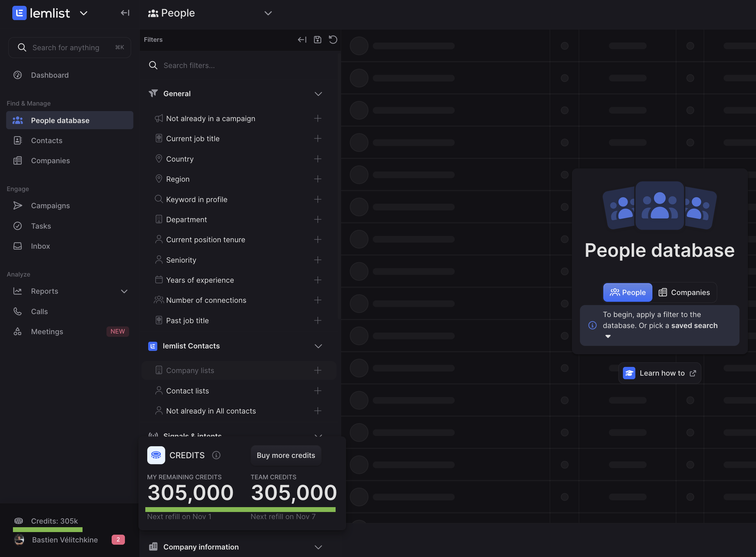Select People database in sidebar
Viewport: 756px width, 557px height.
click(x=70, y=120)
